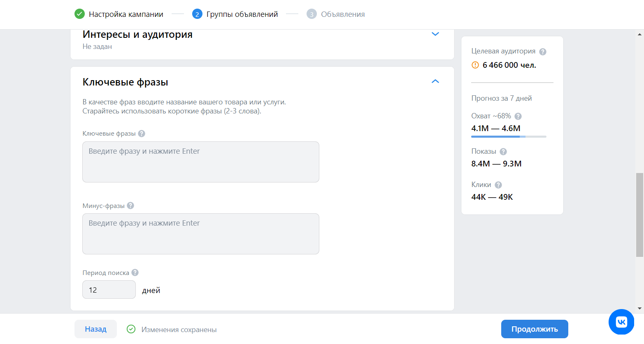
Task: Click the Клики help question icon
Action: 498,185
